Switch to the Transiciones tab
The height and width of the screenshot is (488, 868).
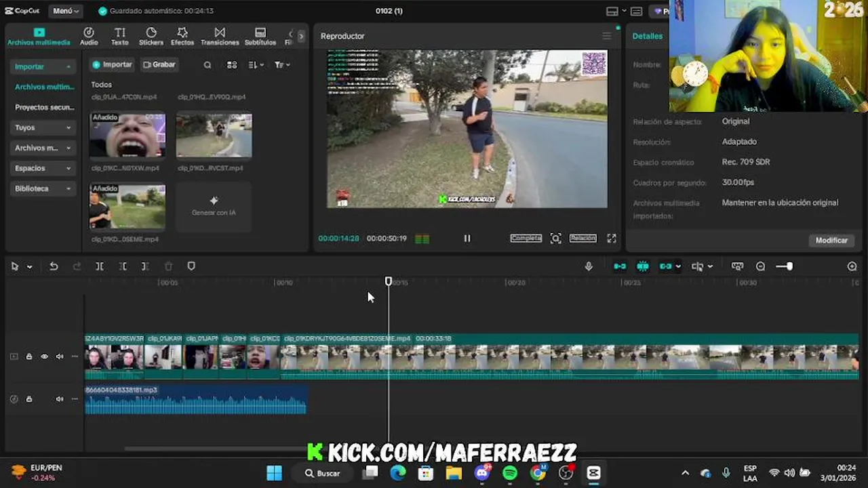click(220, 37)
